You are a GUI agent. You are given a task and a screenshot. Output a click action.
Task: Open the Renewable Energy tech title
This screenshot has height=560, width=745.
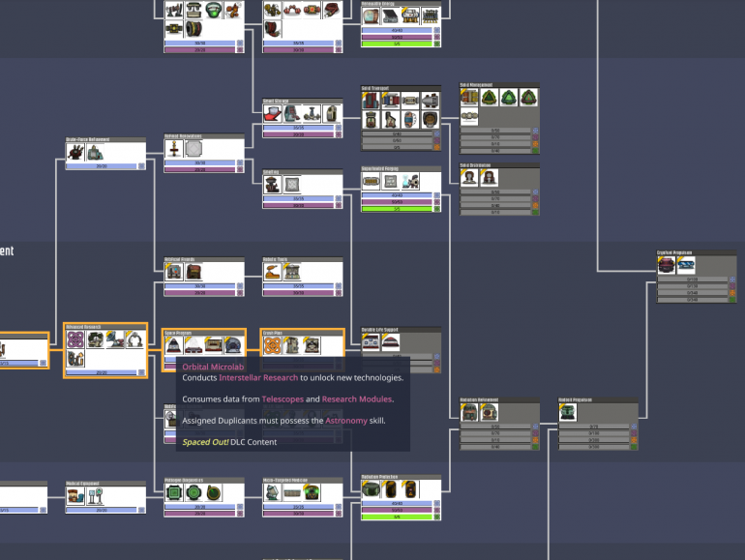(380, 4)
